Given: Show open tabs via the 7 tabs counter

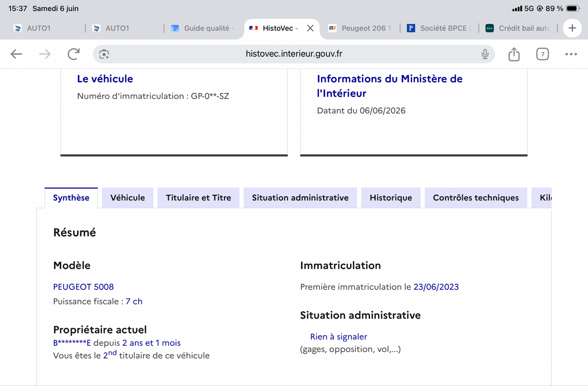Looking at the screenshot, I should click(542, 54).
